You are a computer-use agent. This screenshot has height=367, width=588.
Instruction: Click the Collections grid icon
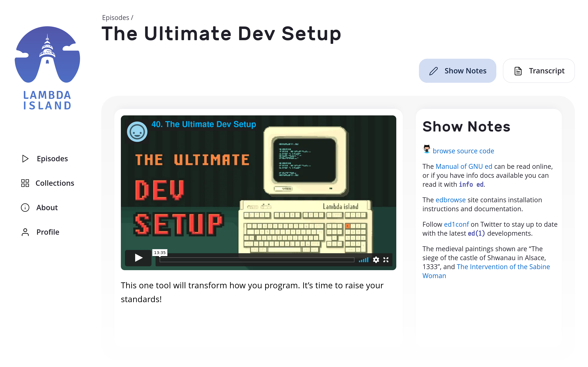click(x=25, y=183)
